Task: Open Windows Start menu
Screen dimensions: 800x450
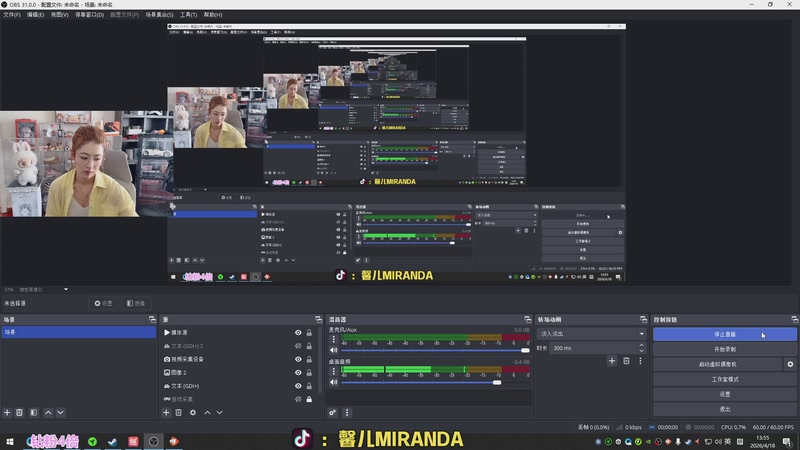Action: 10,441
